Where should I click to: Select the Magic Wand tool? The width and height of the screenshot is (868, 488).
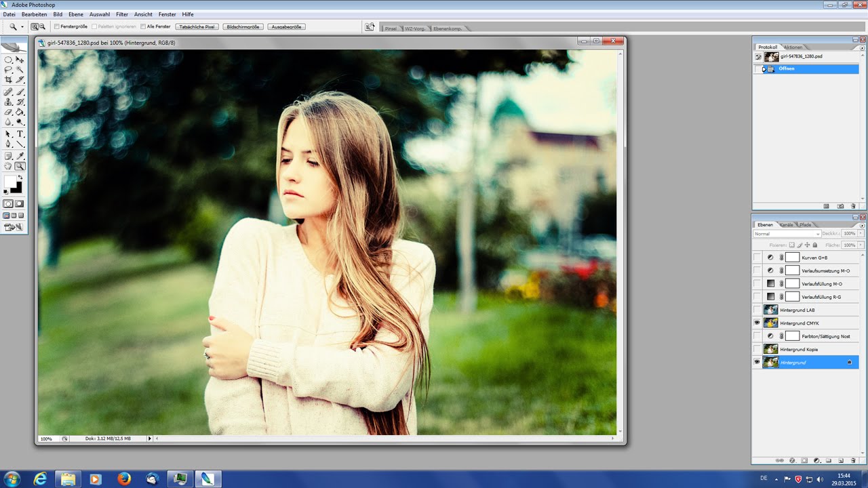click(20, 69)
